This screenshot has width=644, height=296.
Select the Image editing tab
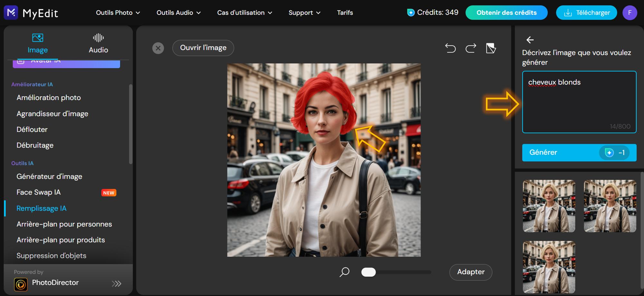(x=37, y=43)
